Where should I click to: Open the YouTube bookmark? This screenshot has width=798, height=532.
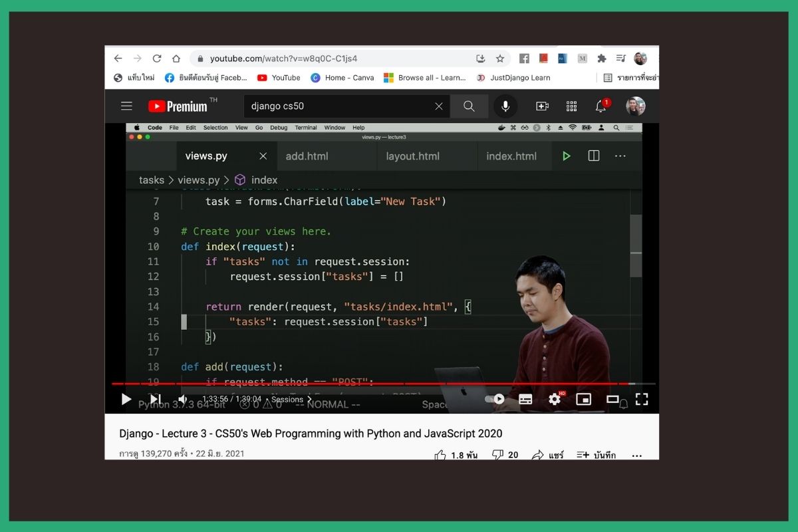(279, 78)
